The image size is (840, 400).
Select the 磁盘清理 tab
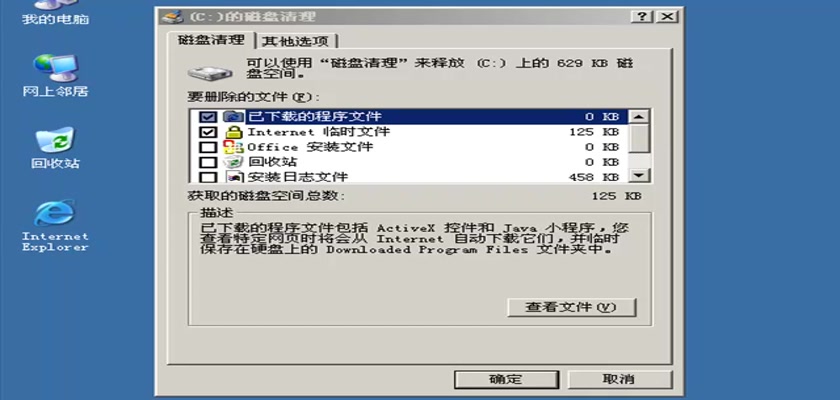tap(212, 40)
